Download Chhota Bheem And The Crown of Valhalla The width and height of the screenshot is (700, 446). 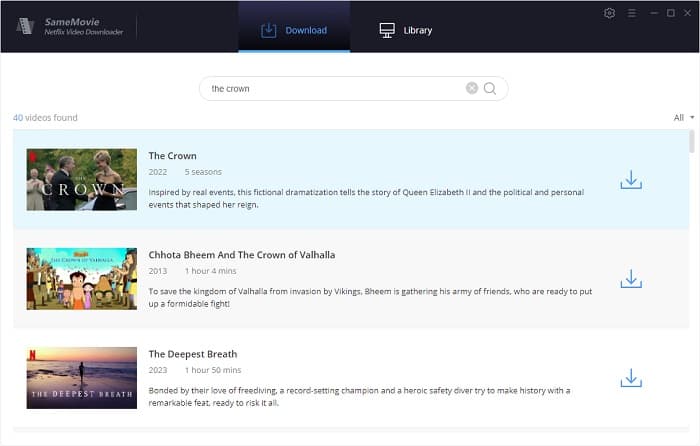coord(630,279)
